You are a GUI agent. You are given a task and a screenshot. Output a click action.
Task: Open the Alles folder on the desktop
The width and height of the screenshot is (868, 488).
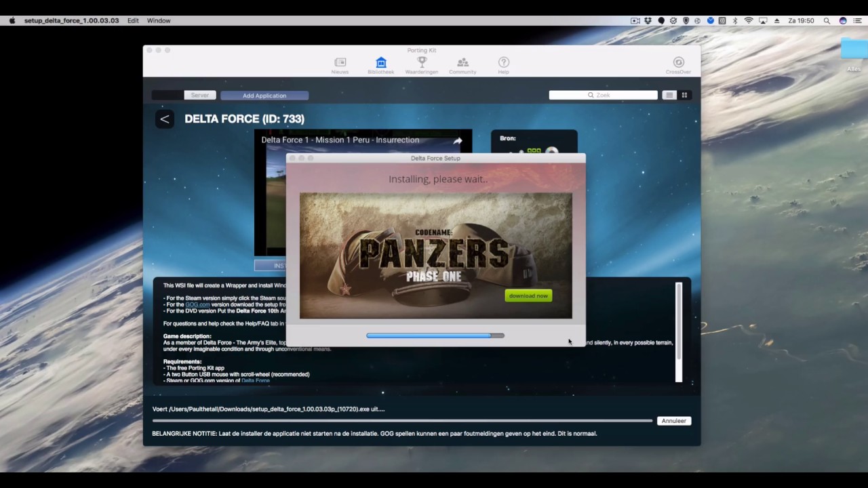point(853,54)
